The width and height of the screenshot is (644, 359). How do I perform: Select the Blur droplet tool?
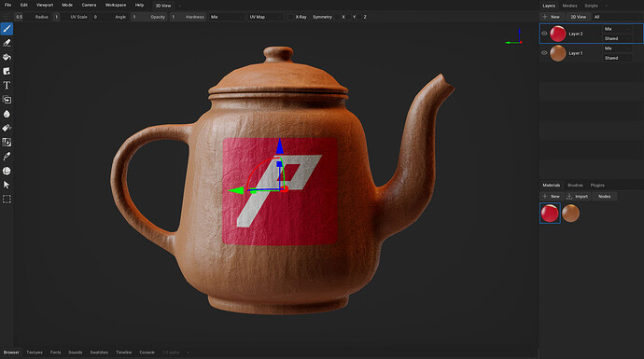point(7,114)
